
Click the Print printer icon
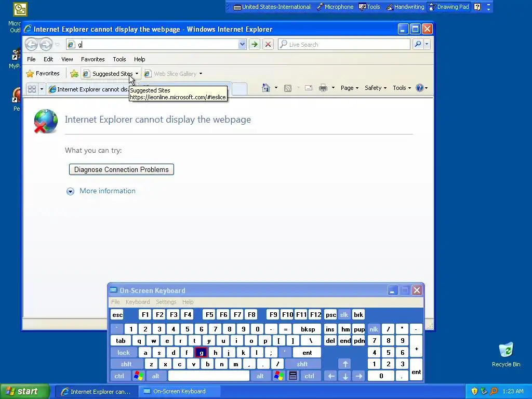tap(323, 88)
